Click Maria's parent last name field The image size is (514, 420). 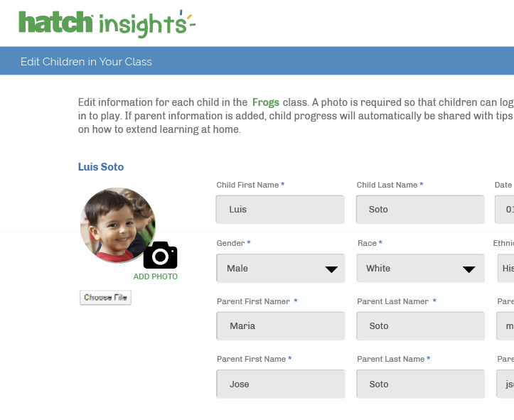(x=420, y=326)
